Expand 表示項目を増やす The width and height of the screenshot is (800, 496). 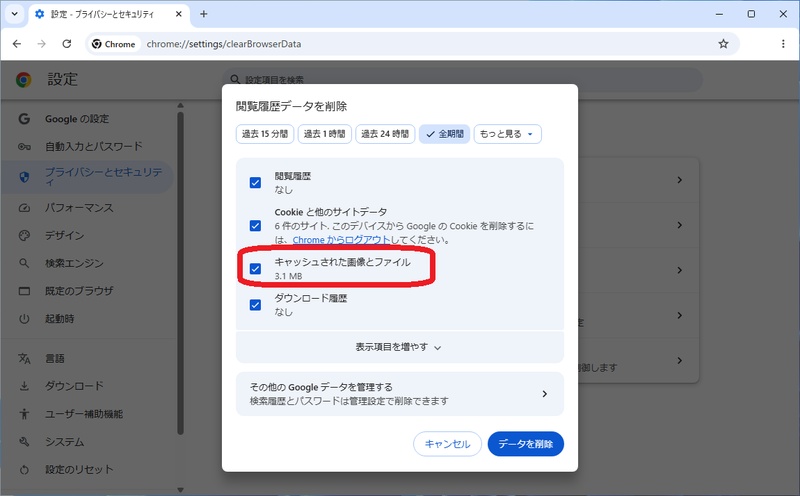click(x=399, y=347)
